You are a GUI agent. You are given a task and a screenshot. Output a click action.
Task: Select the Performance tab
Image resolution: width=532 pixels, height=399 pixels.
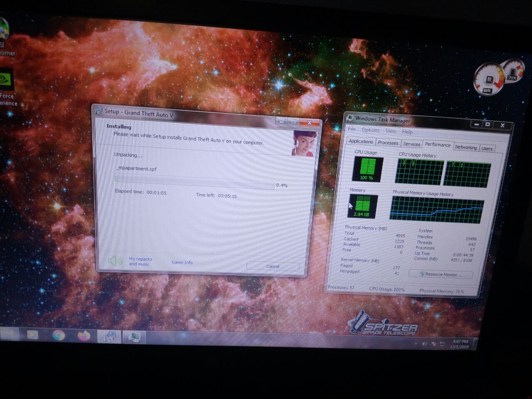(438, 144)
